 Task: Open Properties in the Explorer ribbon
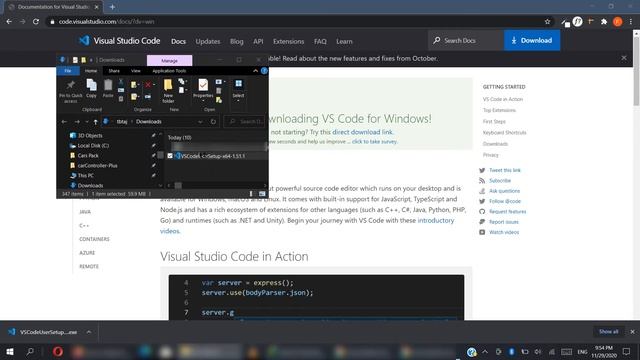pyautogui.click(x=203, y=89)
